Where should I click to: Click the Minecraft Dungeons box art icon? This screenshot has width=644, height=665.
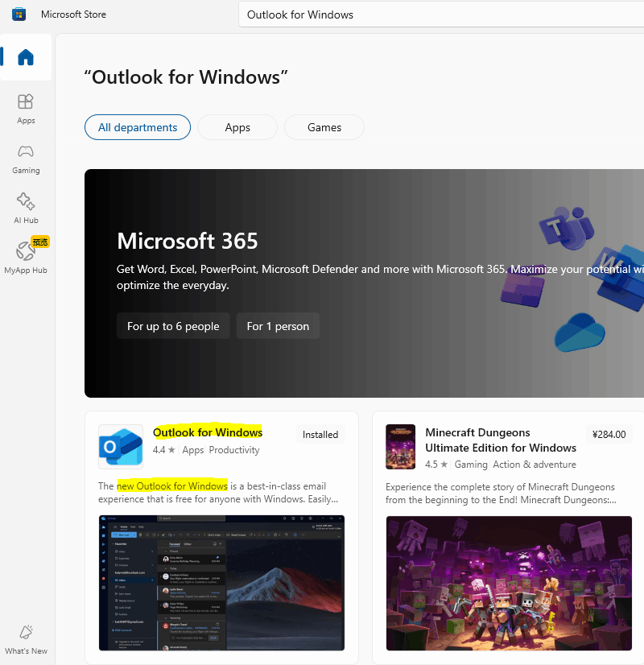point(400,447)
